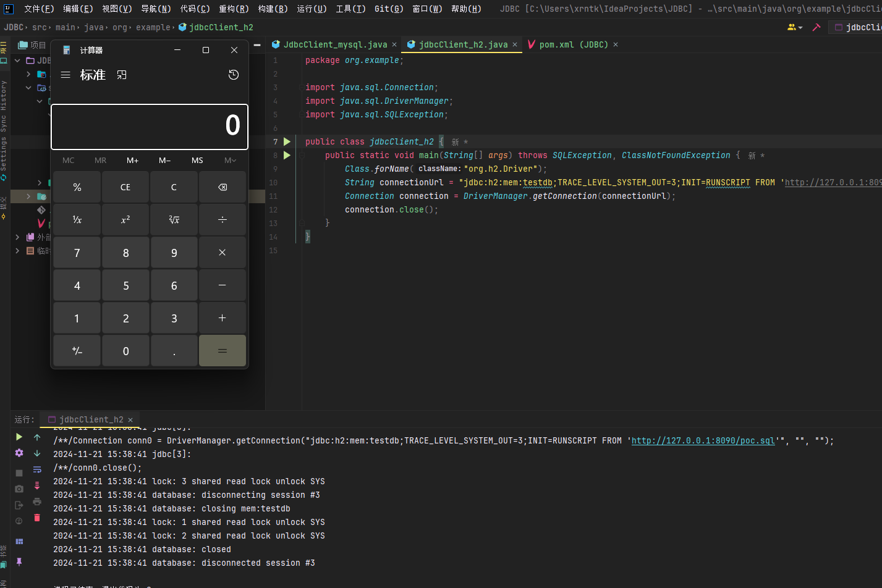Click the calculator display showing 0
This screenshot has width=882, height=588.
tap(150, 127)
